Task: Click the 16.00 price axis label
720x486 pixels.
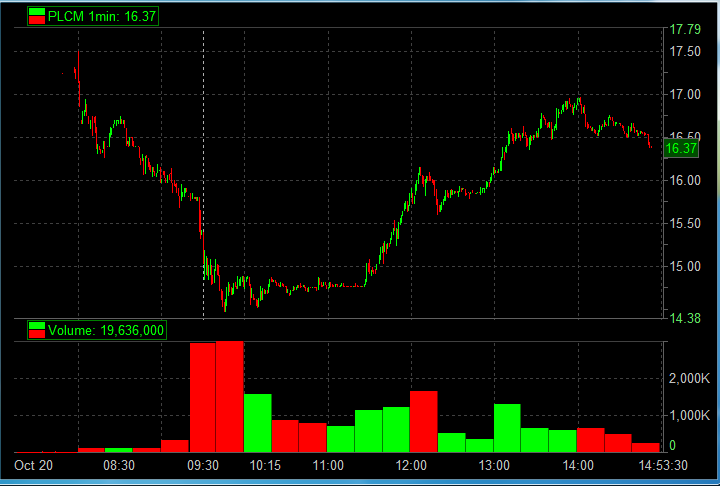Action: coord(685,181)
